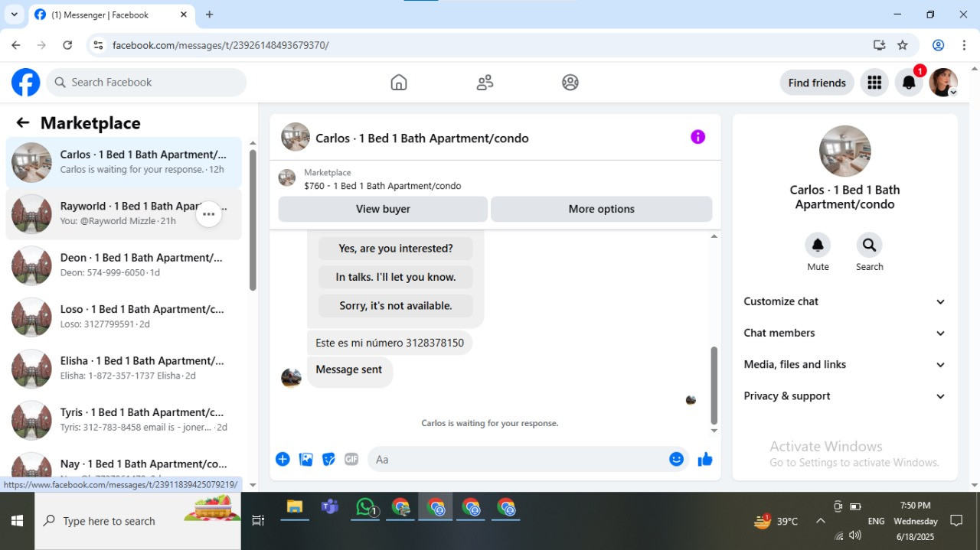Open the notifications bell
This screenshot has height=550, width=980.
[x=909, y=83]
